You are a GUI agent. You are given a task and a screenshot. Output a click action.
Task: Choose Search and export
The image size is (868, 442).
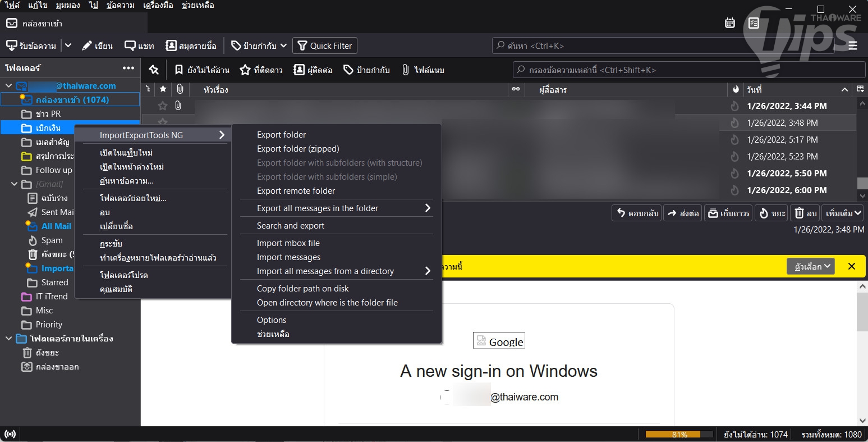pyautogui.click(x=337, y=226)
